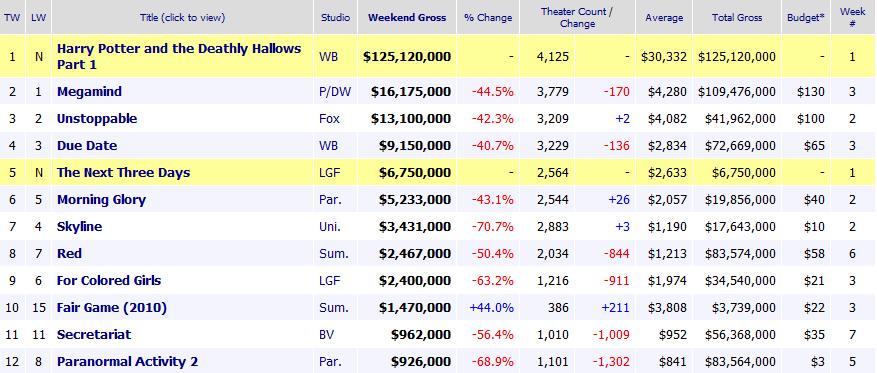Open the Megamind movie title link
Viewport: 877px width, 373px height.
coord(89,92)
